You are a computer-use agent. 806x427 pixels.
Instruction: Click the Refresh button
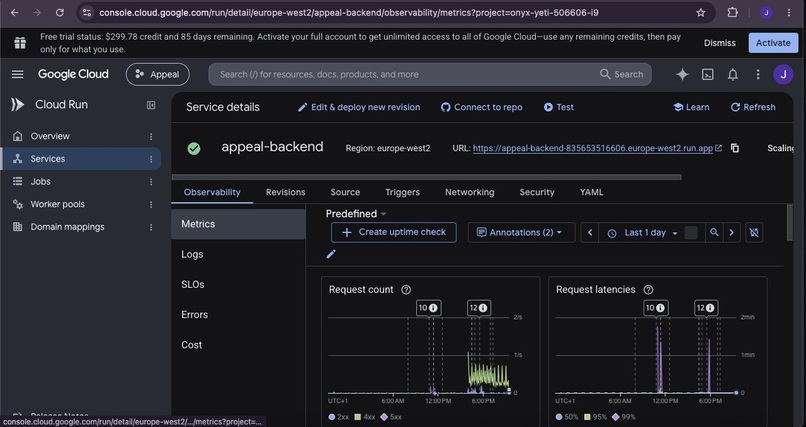[753, 107]
